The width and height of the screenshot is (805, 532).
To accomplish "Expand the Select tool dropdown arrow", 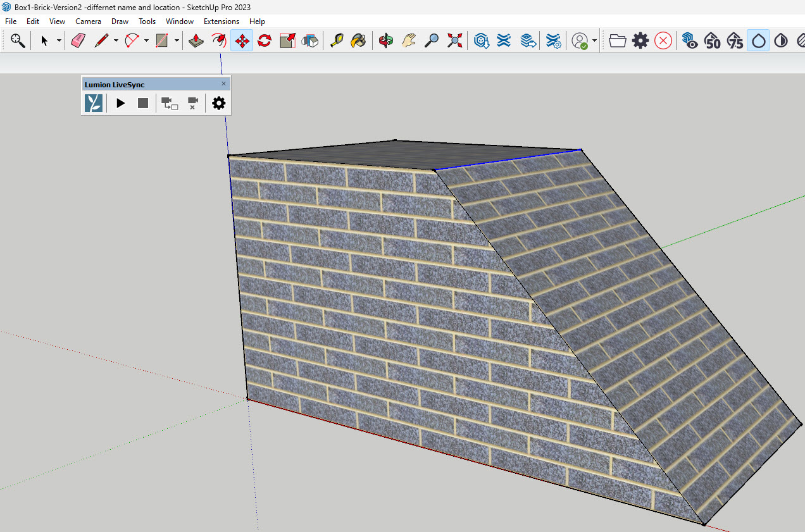I will (x=59, y=41).
